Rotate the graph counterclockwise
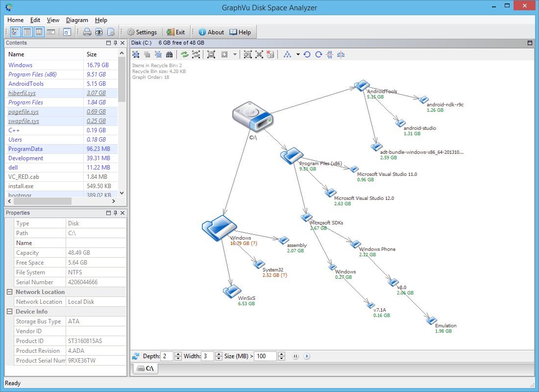This screenshot has width=539, height=392. pos(307,54)
